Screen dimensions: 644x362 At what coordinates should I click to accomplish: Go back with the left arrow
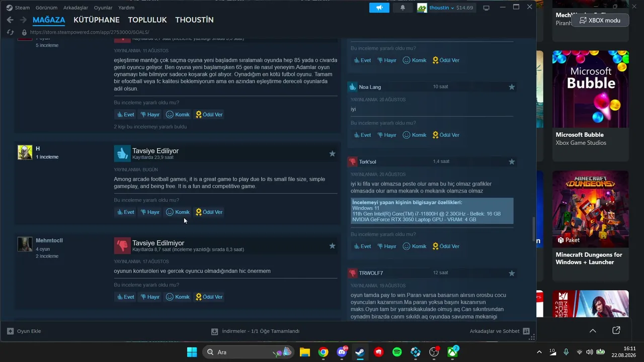10,20
